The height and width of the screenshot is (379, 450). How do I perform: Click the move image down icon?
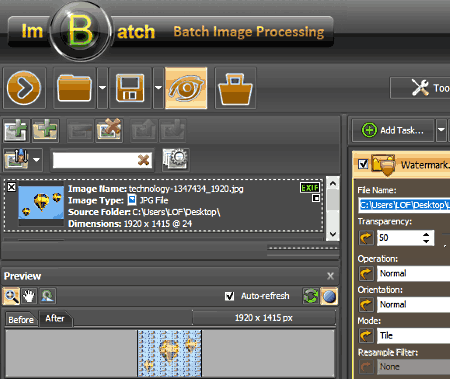coord(173,130)
